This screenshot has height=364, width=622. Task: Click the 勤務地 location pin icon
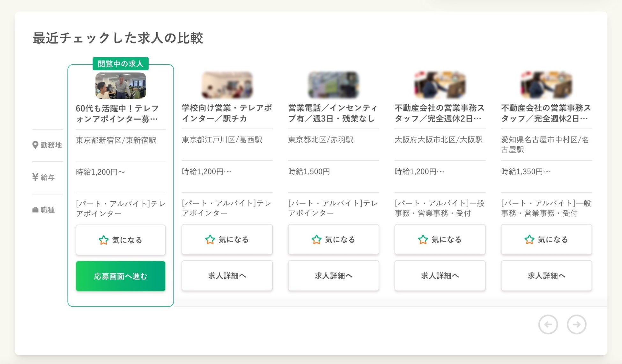(x=35, y=145)
